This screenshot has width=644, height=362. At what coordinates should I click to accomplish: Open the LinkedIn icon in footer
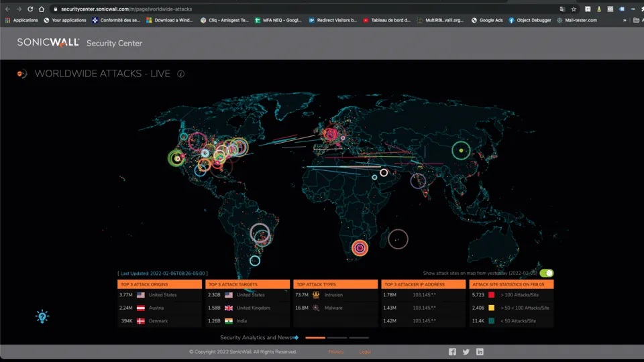[480, 352]
